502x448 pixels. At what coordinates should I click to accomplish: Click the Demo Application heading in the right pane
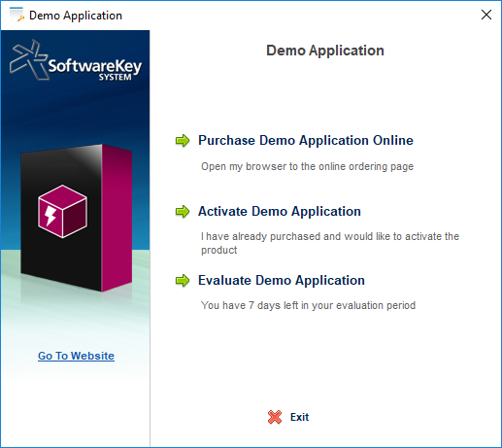pos(325,51)
